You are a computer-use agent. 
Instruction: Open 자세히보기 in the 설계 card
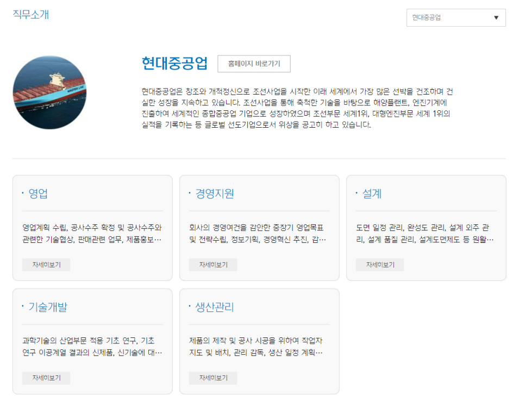click(x=380, y=265)
